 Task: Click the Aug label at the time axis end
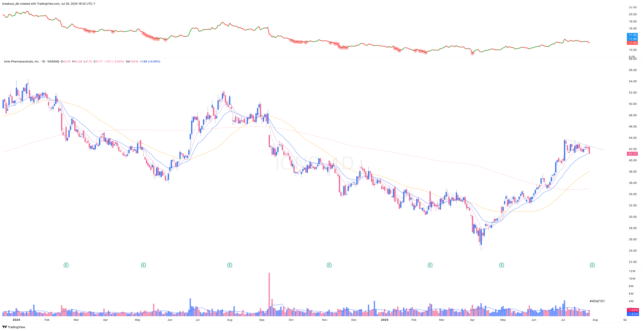pos(595,320)
